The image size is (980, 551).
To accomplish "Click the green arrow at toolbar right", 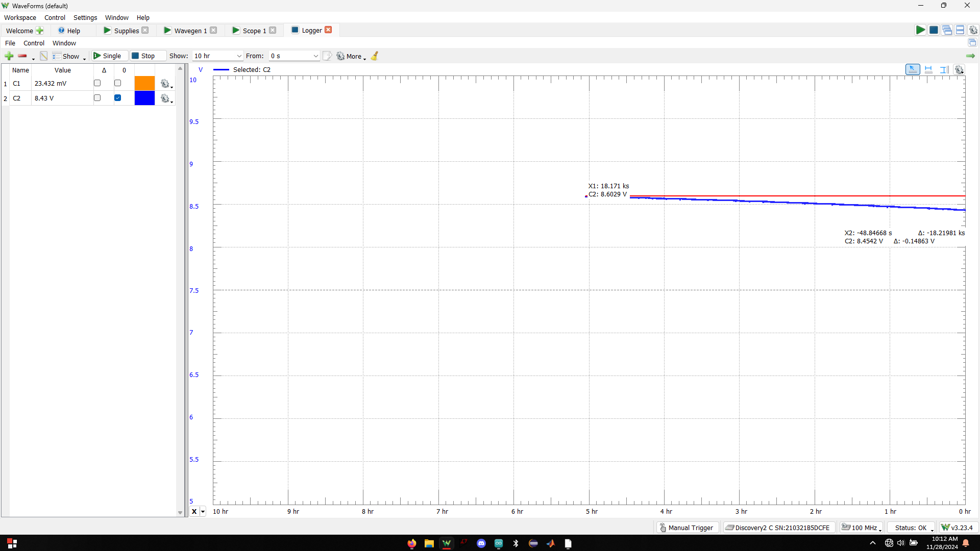I will click(970, 56).
